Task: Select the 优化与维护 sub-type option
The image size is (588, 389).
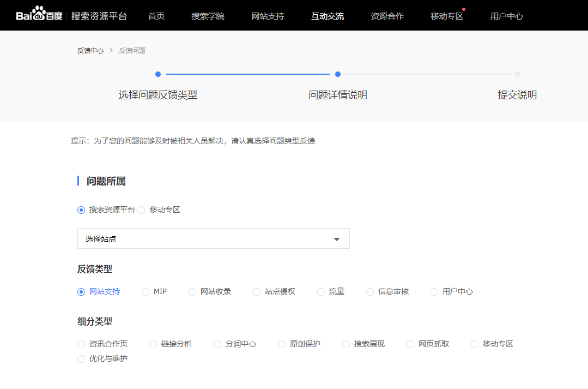Action: (81, 359)
